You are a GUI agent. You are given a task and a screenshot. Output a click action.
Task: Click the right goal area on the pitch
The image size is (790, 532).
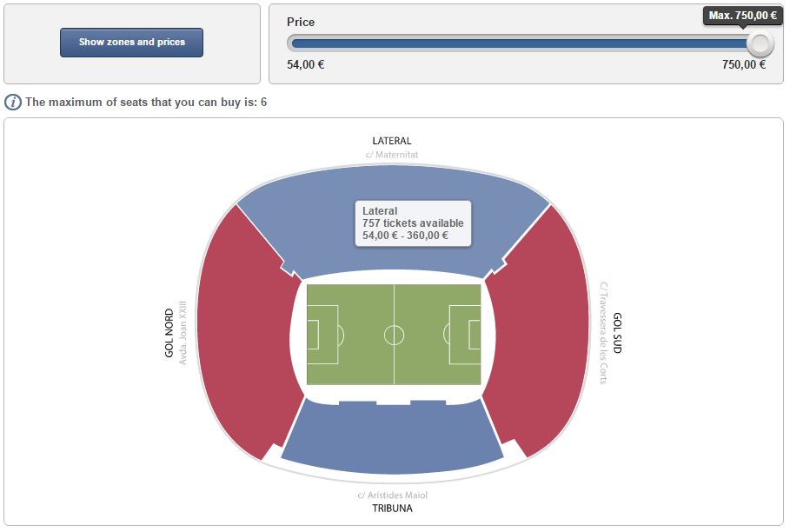coord(474,335)
